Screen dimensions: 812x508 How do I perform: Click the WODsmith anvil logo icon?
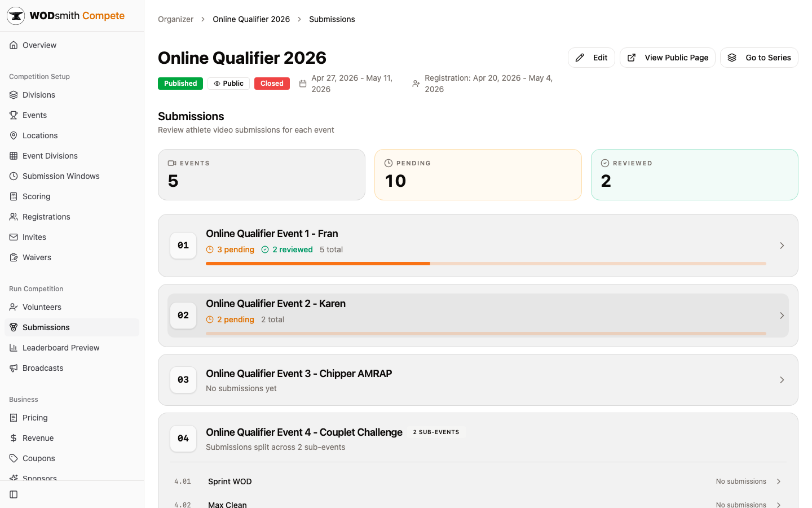coord(16,16)
